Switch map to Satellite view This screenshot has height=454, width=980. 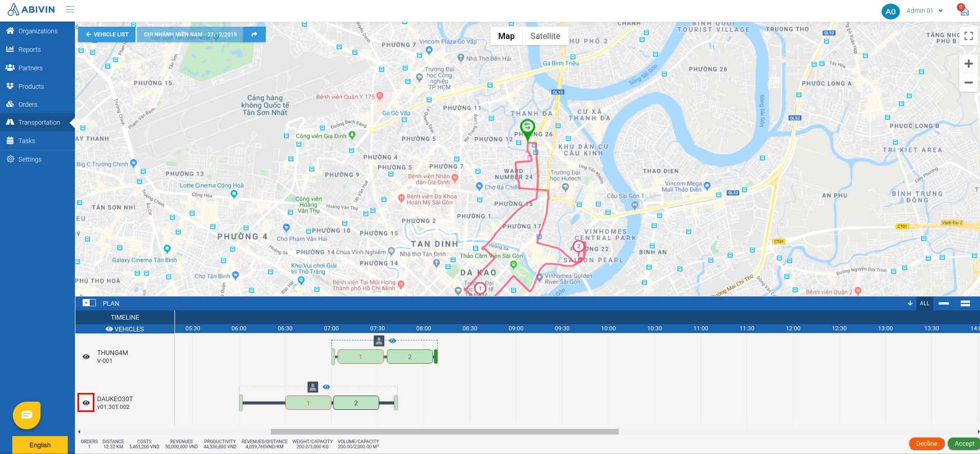[x=545, y=36]
